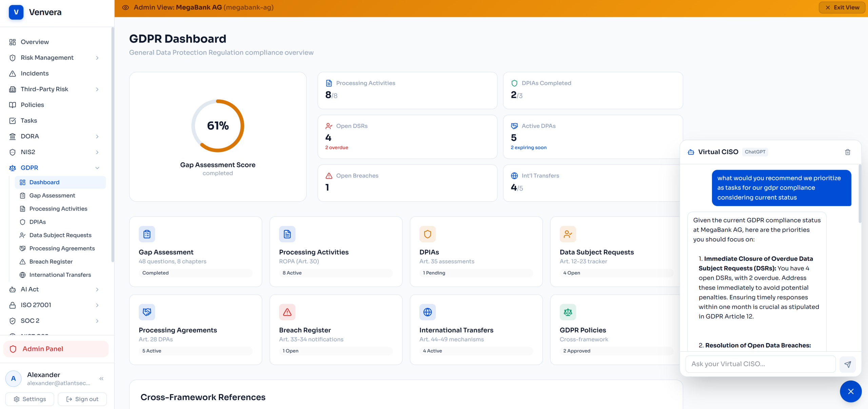
Task: Expand the Risk Management menu
Action: point(97,58)
